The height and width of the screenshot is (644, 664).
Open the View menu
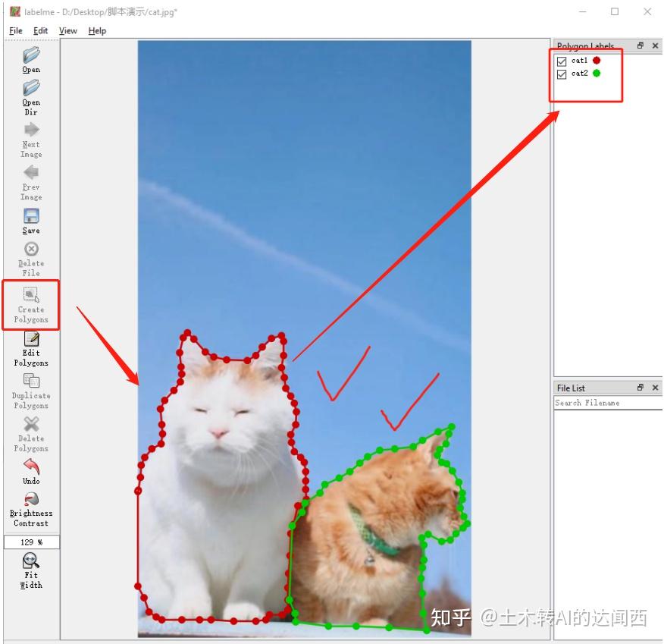pyautogui.click(x=67, y=30)
